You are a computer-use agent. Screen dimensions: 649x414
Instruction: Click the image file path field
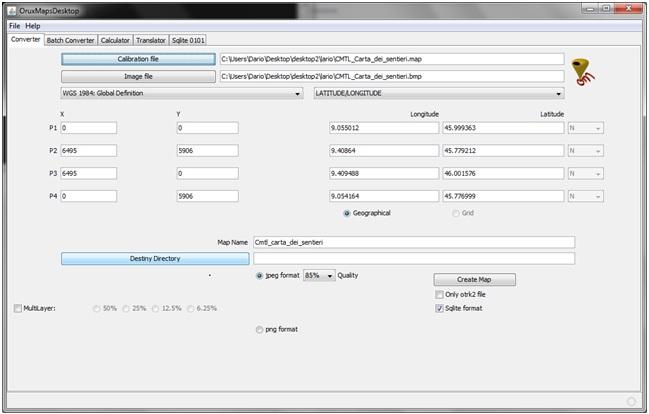click(x=392, y=77)
